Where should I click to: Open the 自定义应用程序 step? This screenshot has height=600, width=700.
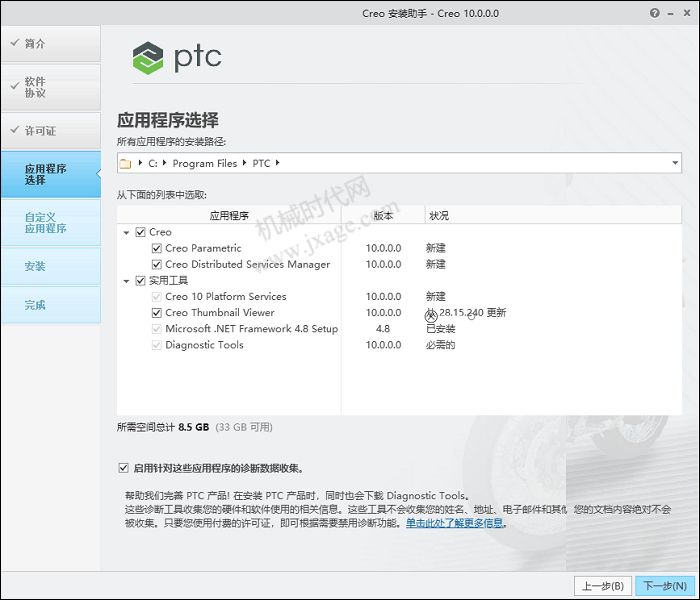pyautogui.click(x=51, y=223)
